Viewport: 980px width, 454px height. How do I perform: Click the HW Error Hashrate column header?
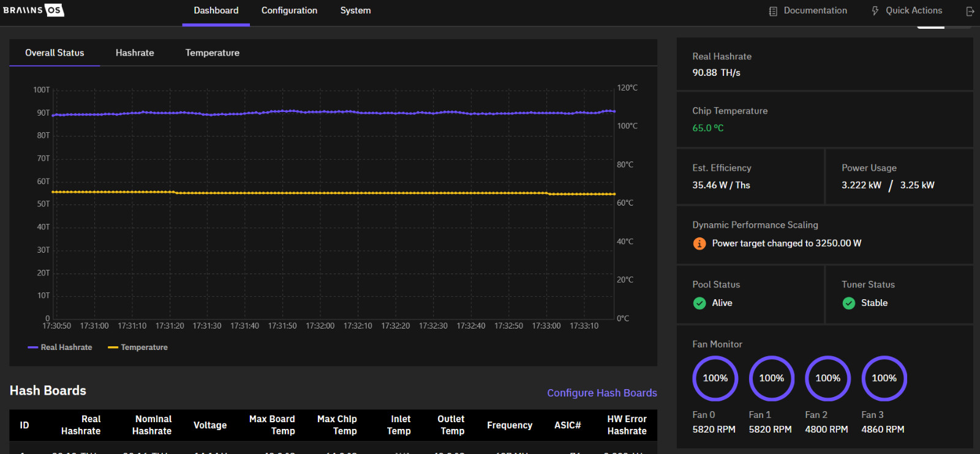(627, 425)
